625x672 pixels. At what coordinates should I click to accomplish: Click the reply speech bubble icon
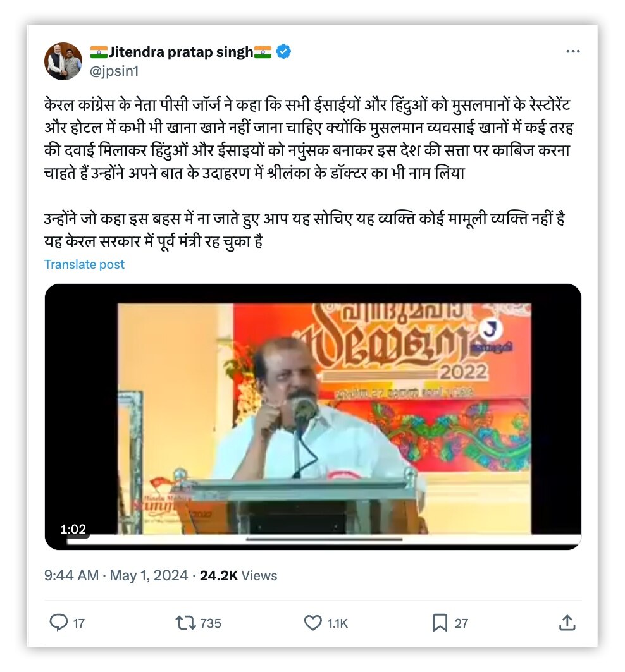click(x=59, y=622)
